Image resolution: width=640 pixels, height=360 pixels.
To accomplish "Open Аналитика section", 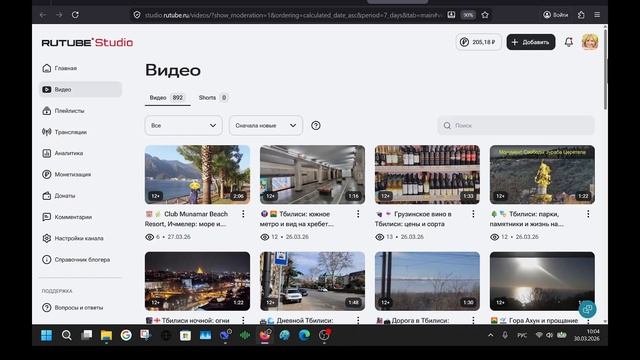I will pyautogui.click(x=69, y=153).
